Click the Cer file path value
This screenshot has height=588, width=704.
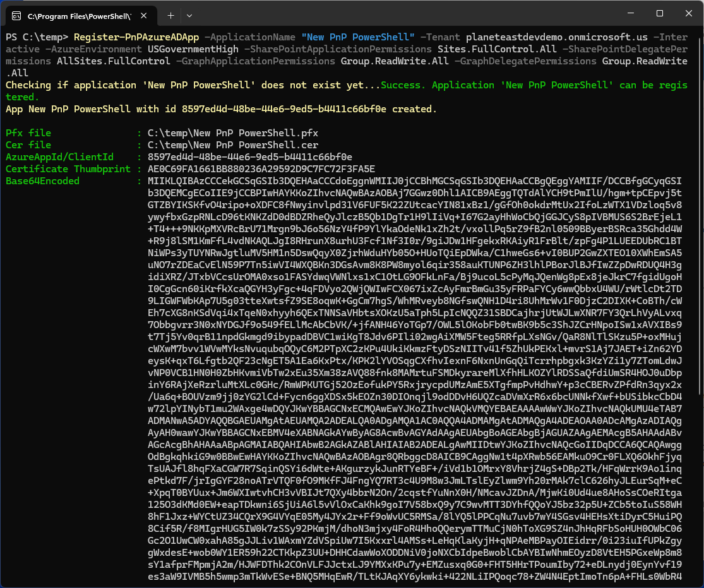point(232,145)
